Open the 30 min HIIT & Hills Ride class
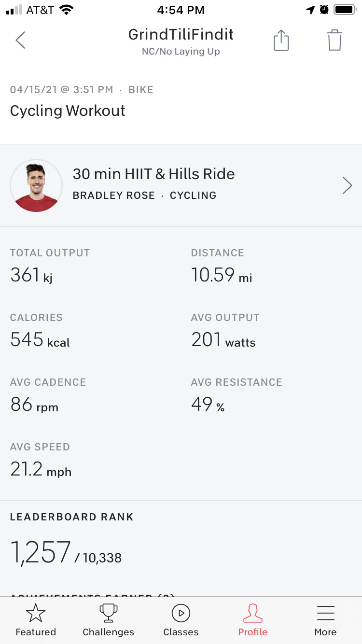This screenshot has height=644, width=362. click(x=153, y=174)
